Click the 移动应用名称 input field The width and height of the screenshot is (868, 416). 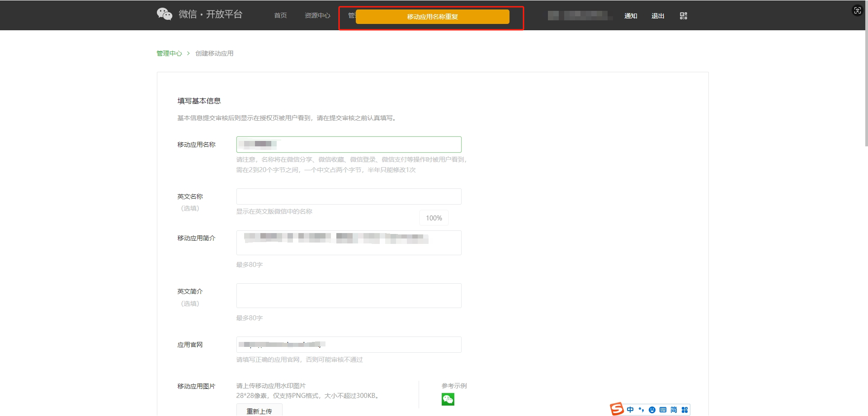coord(349,145)
